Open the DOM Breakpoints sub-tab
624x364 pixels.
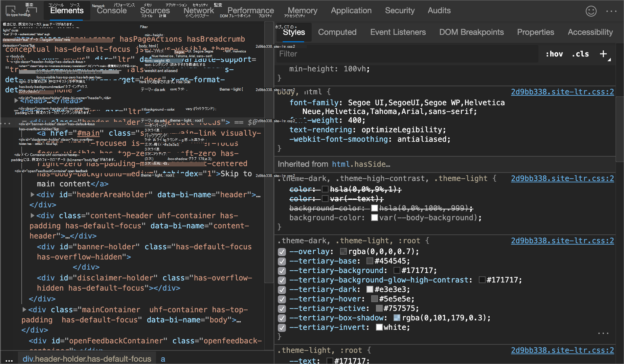pos(471,32)
